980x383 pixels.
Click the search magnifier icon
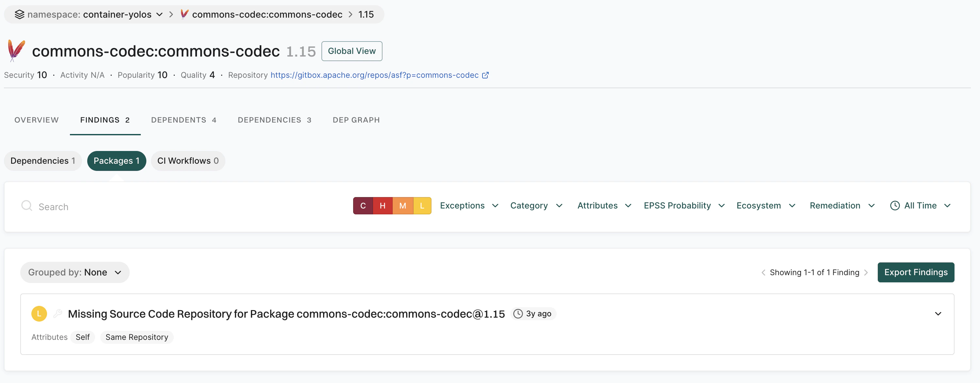click(26, 206)
